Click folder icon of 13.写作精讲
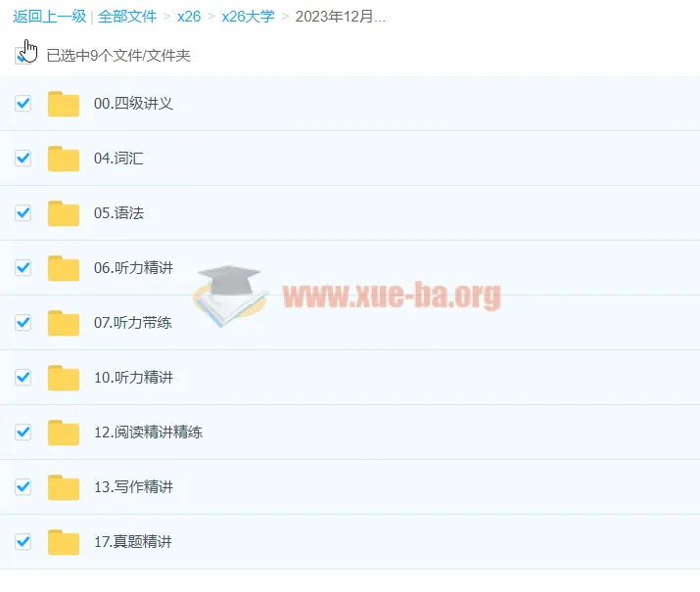The width and height of the screenshot is (700, 592). coord(64,487)
